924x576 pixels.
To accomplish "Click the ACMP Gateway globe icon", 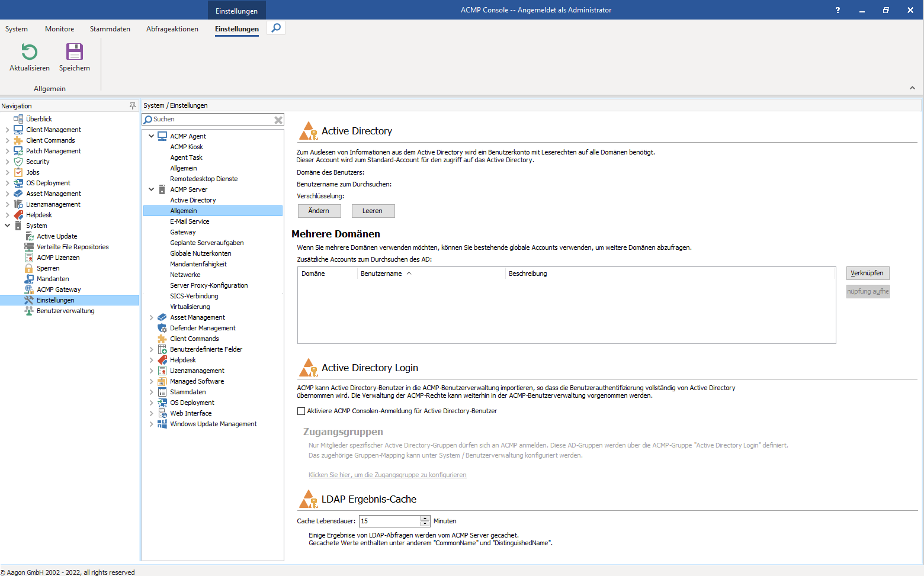I will 29,289.
